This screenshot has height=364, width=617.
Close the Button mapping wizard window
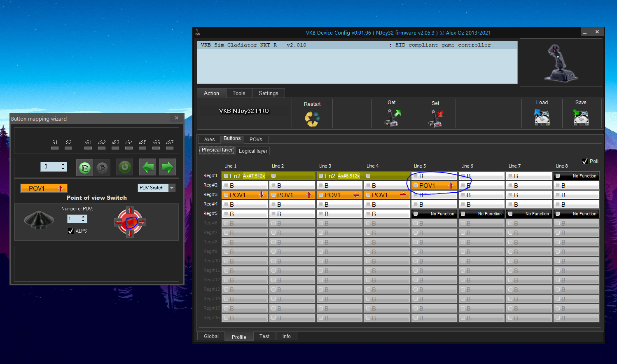tap(177, 118)
